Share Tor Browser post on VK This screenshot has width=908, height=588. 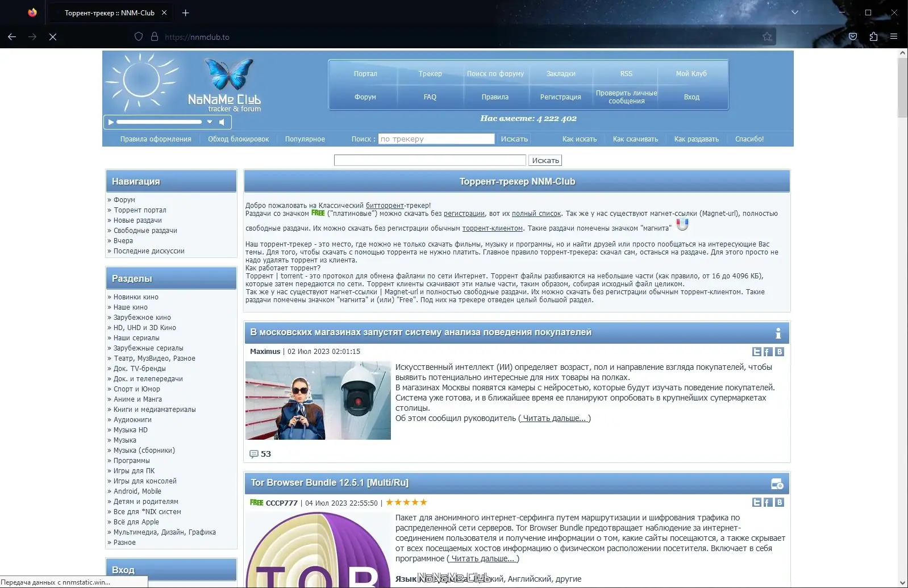[x=780, y=502]
